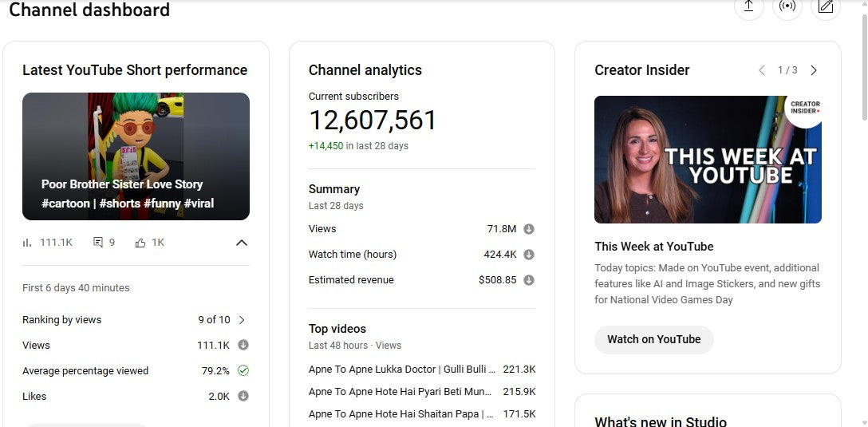Screen dimensions: 868x427
Task: Open Ranking by views chevron
Action: pos(242,320)
